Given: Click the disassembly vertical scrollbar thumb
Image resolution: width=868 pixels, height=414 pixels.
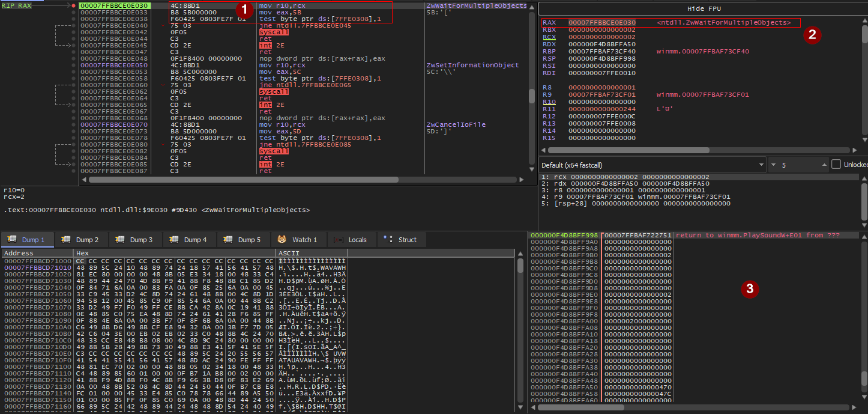Looking at the screenshot, I should pyautogui.click(x=532, y=96).
